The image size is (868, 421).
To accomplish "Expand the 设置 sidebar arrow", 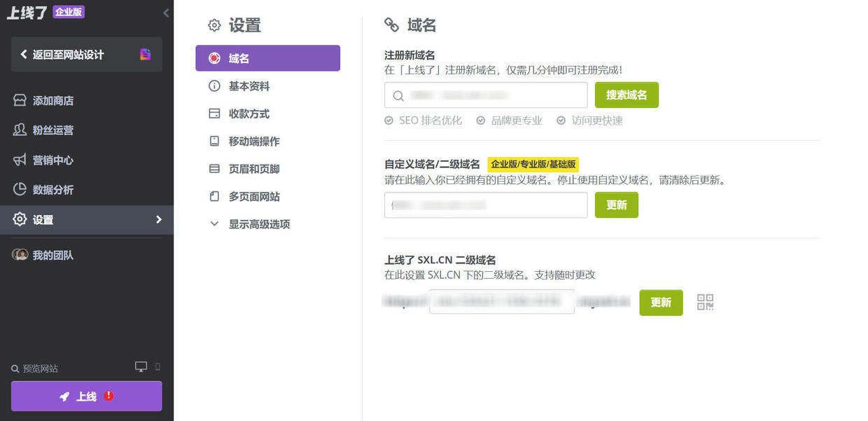I will [158, 220].
